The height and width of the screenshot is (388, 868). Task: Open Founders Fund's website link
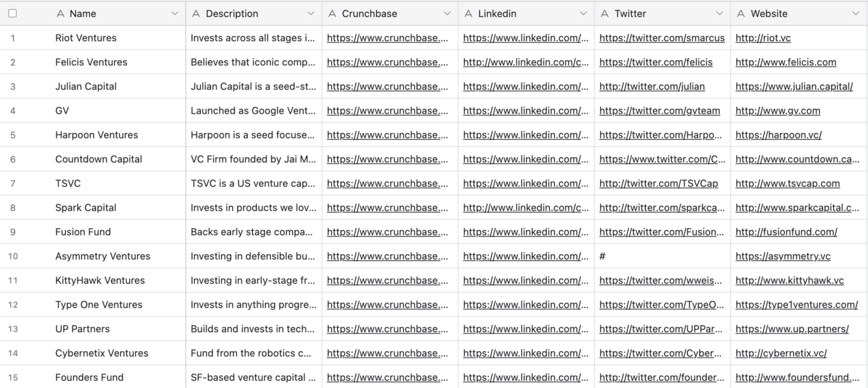pos(797,377)
